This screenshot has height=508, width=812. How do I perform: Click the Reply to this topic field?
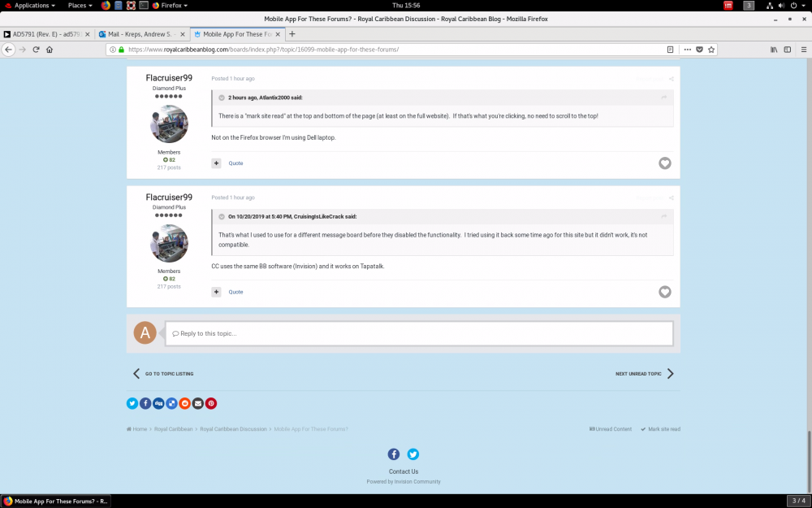(x=419, y=333)
